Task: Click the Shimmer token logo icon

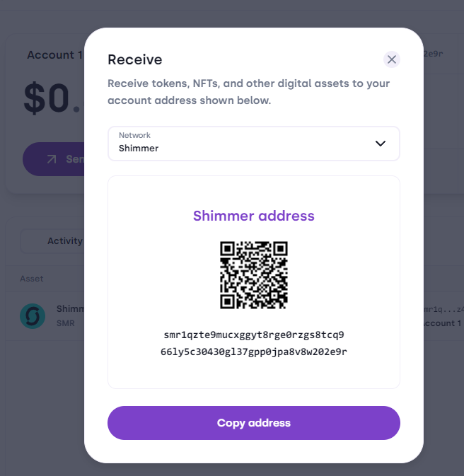Action: point(33,316)
